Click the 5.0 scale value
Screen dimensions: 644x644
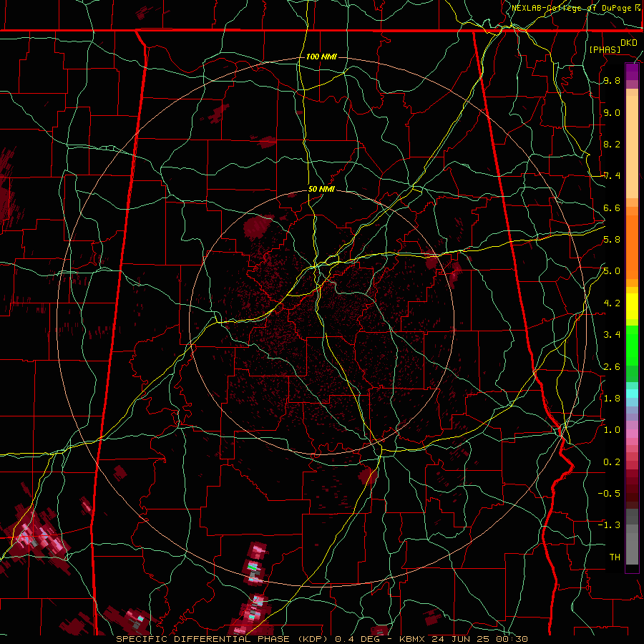pos(612,271)
